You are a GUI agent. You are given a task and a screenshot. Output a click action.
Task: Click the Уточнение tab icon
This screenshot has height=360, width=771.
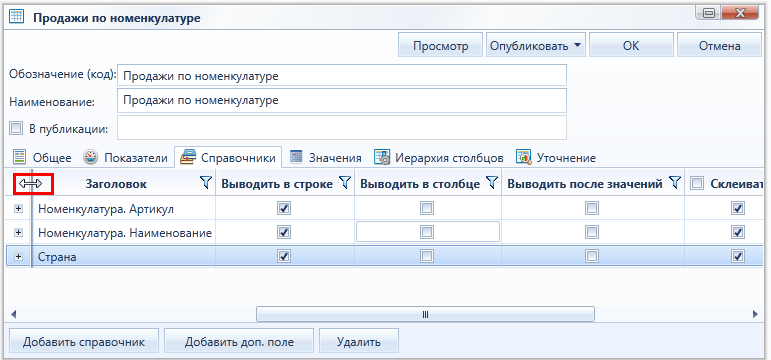click(x=523, y=157)
